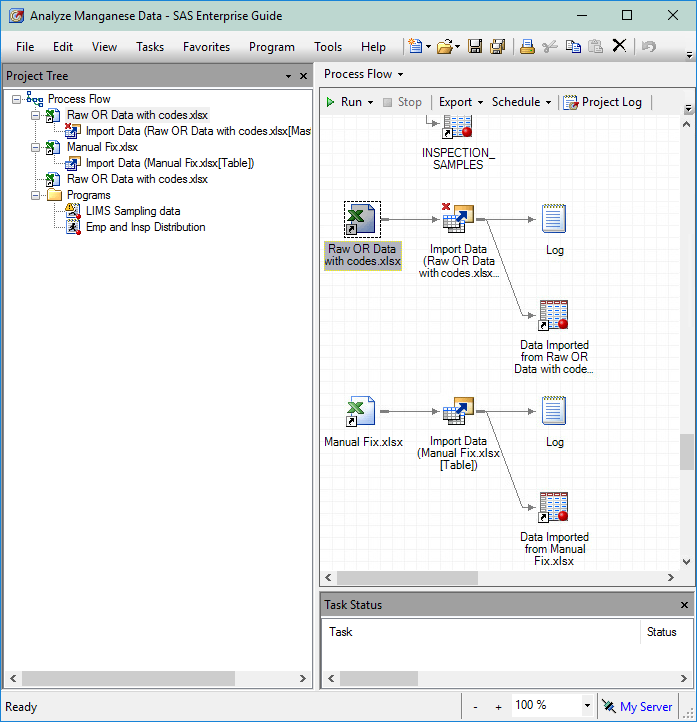
Task: Collapse Manual Fix.xlsx tree node
Action: click(x=36, y=147)
